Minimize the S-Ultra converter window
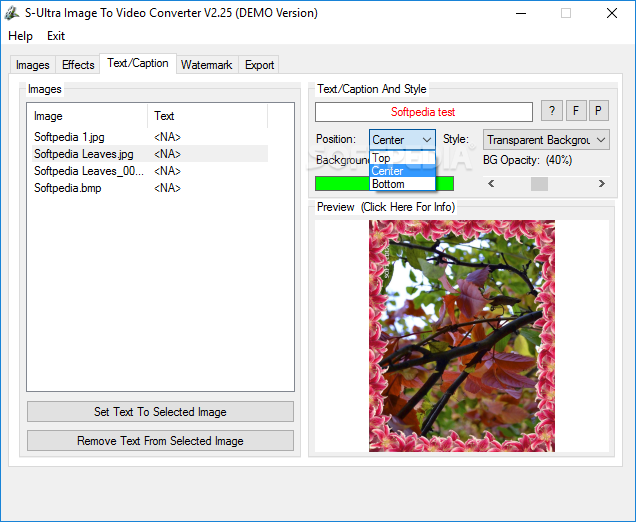The width and height of the screenshot is (636, 522). click(x=521, y=13)
